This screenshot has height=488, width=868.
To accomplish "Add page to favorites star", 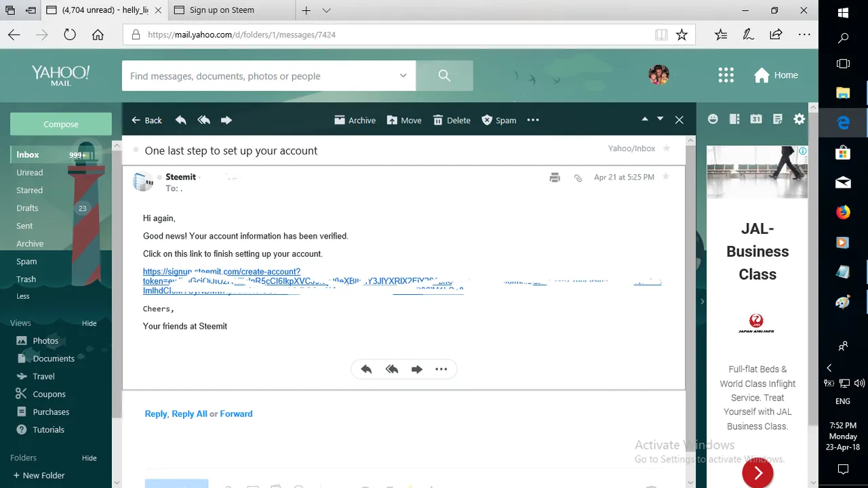I will [682, 35].
